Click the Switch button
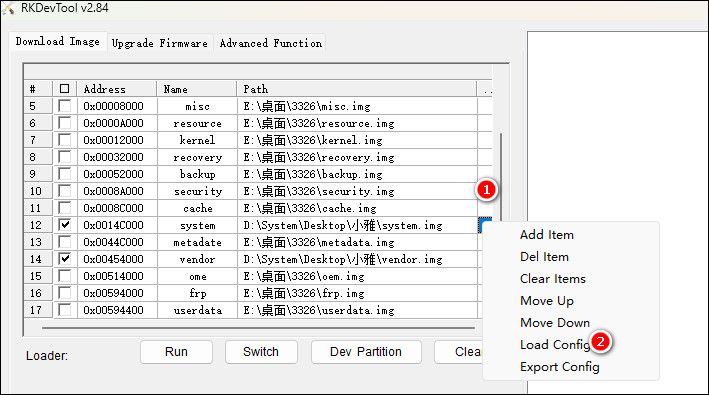 pos(261,352)
